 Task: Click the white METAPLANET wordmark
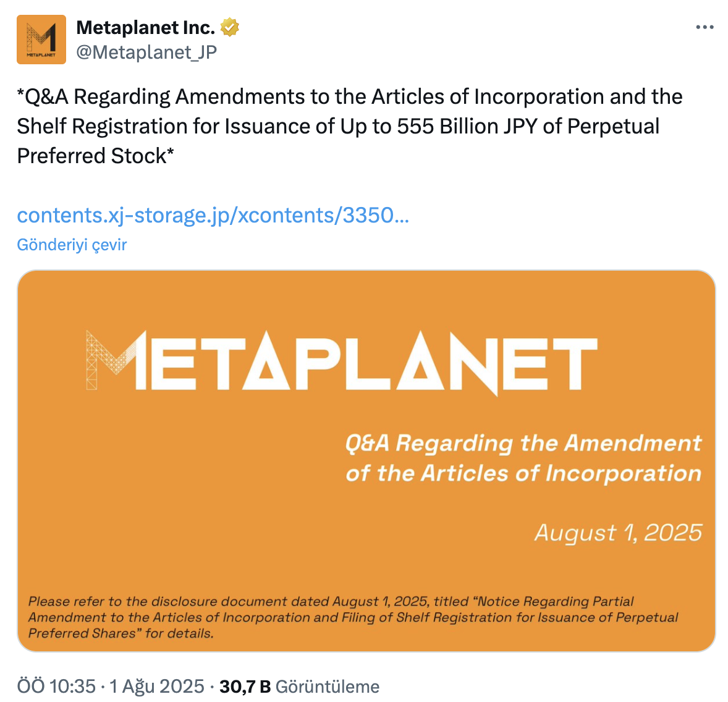tap(342, 362)
